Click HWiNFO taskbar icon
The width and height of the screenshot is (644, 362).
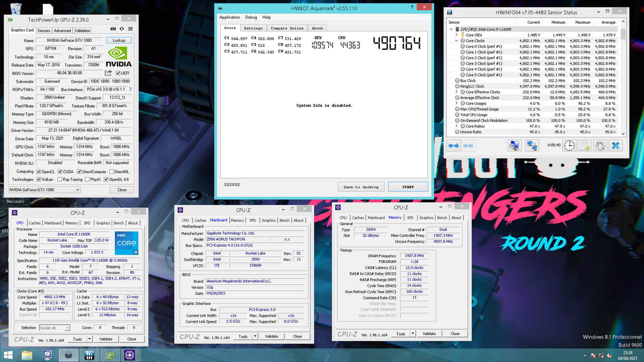point(89,355)
